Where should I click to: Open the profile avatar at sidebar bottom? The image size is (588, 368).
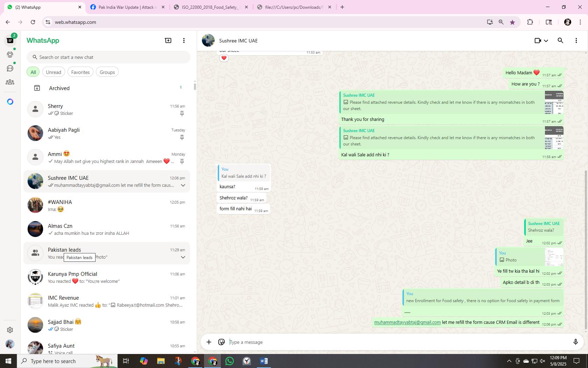(10, 344)
